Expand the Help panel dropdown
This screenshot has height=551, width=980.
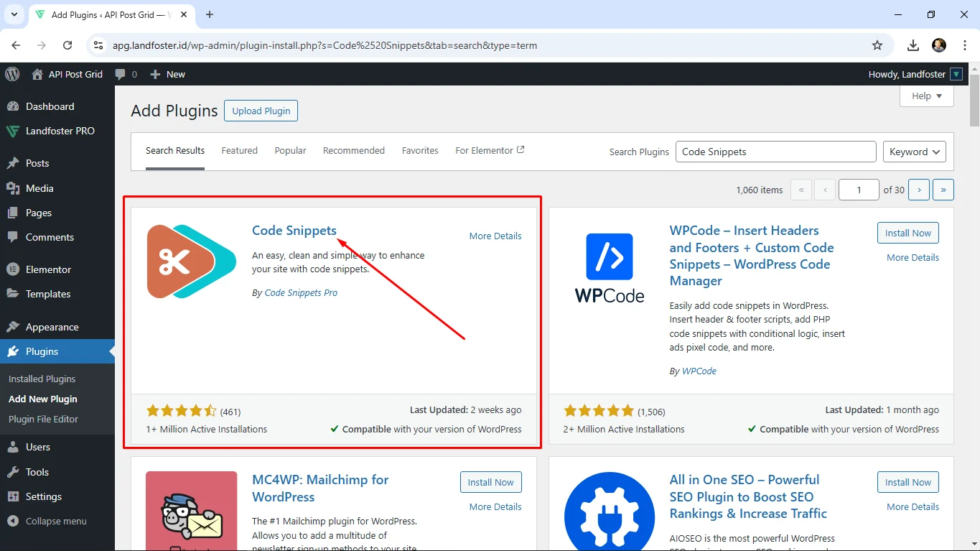point(927,96)
